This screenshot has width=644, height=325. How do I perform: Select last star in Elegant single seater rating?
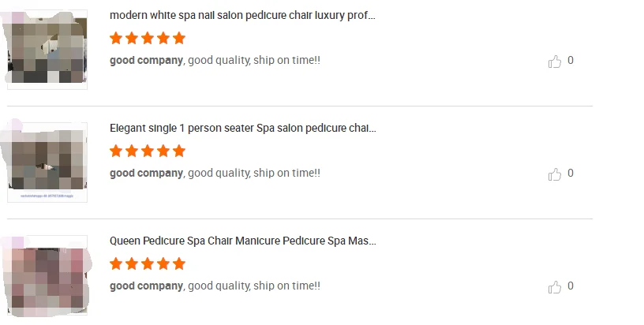tap(179, 151)
